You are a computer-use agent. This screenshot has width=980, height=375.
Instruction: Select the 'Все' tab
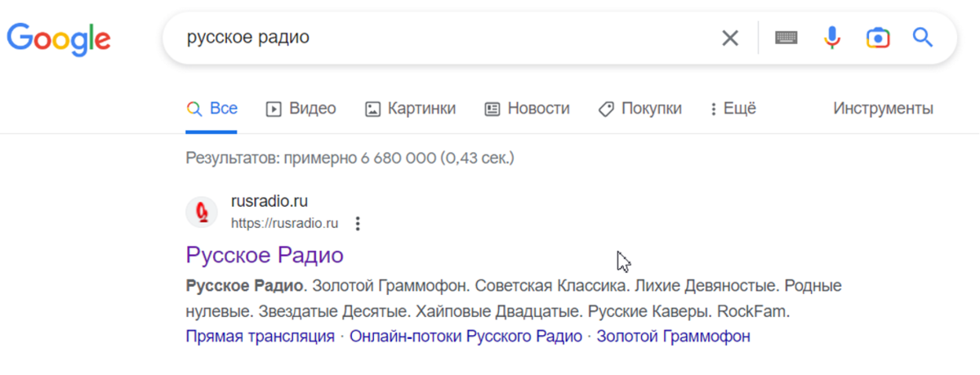tap(212, 108)
